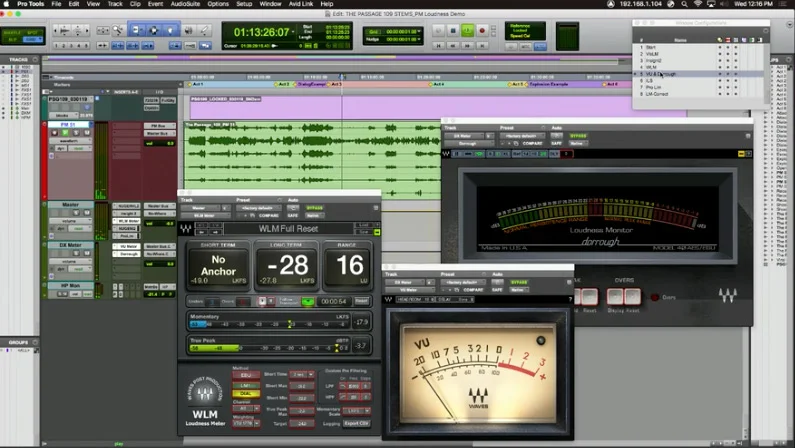This screenshot has height=448, width=795.
Task: Select the Scrubber speaker tool
Action: [x=188, y=30]
